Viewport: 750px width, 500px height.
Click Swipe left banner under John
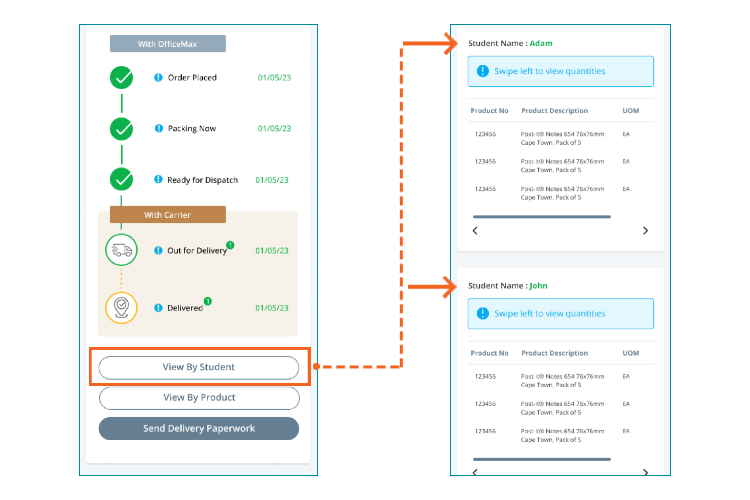tap(561, 314)
